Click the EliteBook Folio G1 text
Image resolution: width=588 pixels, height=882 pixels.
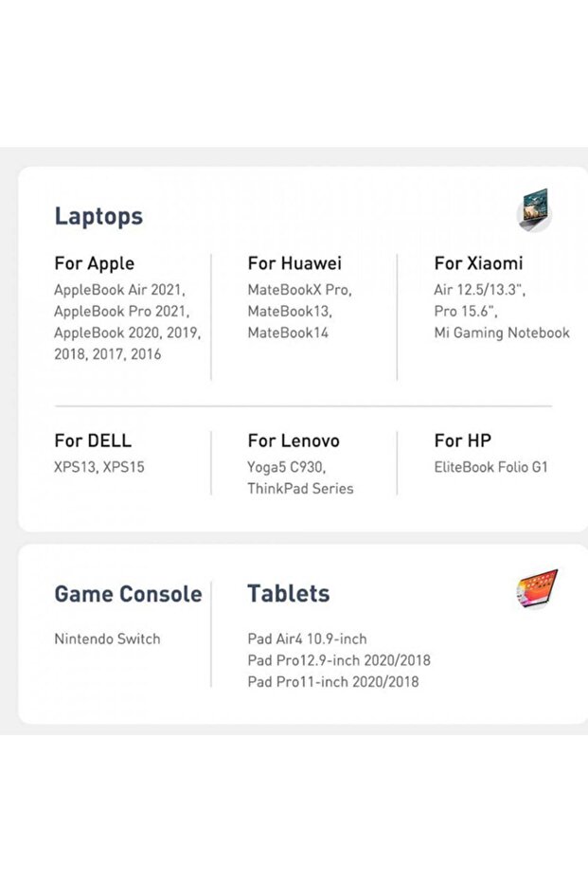point(490,467)
